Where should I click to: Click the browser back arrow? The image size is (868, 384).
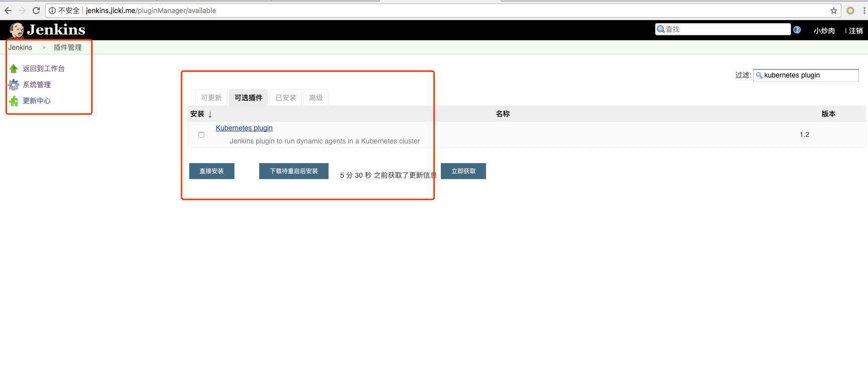tap(8, 11)
